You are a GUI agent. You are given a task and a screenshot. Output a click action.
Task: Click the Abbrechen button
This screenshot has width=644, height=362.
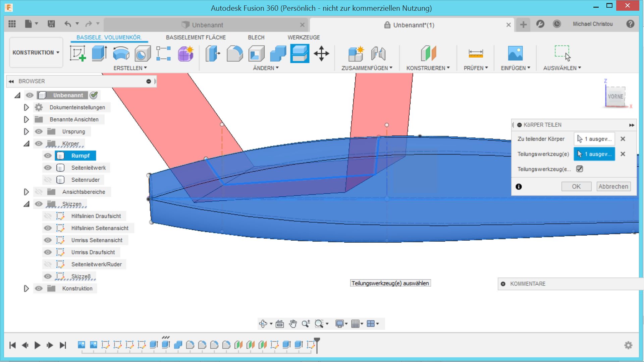(x=613, y=186)
